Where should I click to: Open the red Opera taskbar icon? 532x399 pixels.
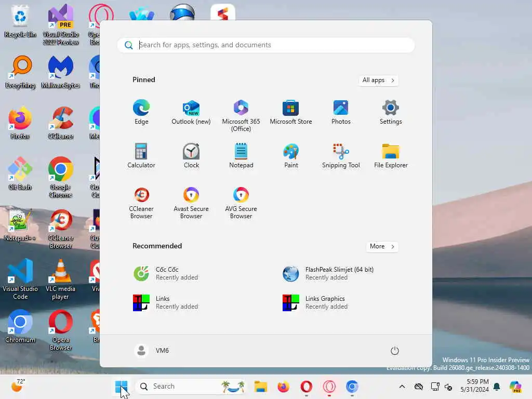click(x=306, y=387)
